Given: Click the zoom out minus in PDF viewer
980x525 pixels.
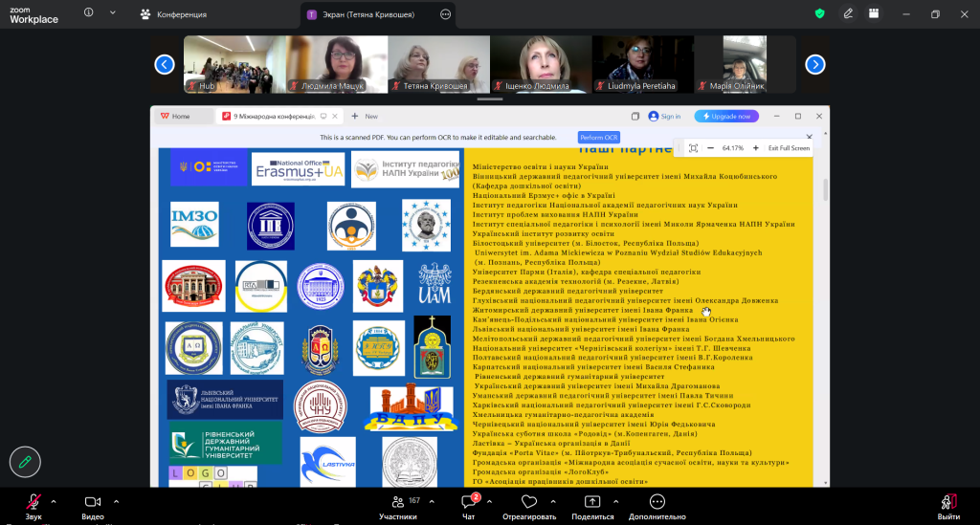Looking at the screenshot, I should (x=710, y=148).
